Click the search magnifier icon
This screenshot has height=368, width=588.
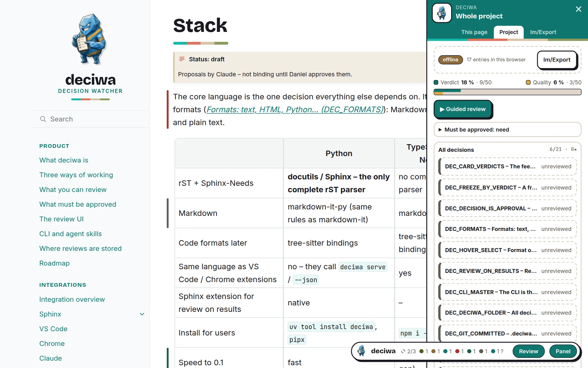(43, 119)
